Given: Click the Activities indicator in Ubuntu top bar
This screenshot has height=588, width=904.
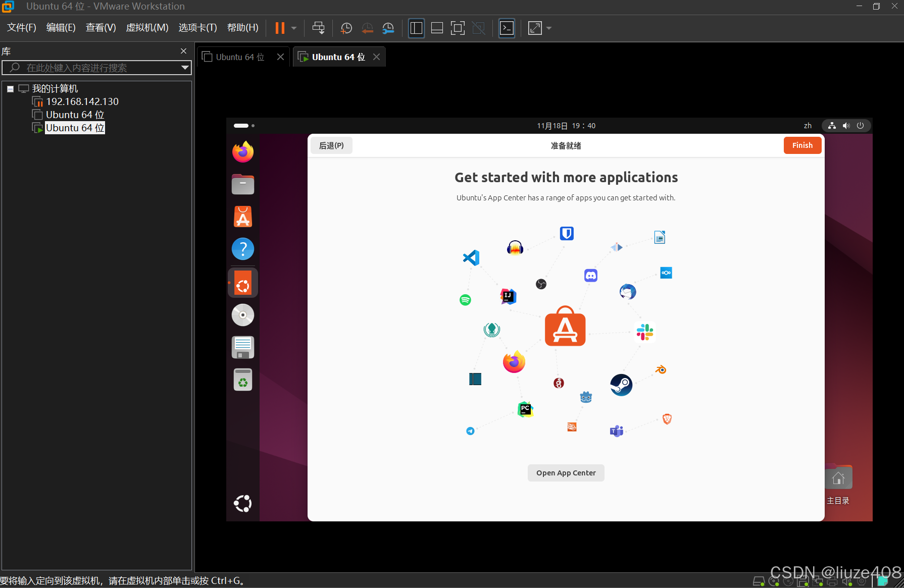Looking at the screenshot, I should (244, 126).
